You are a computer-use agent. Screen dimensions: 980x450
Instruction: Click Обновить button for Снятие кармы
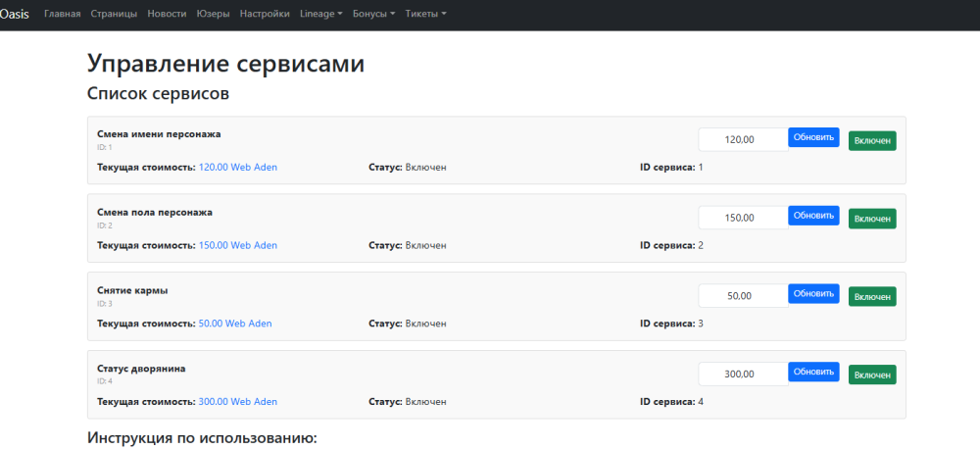(813, 294)
